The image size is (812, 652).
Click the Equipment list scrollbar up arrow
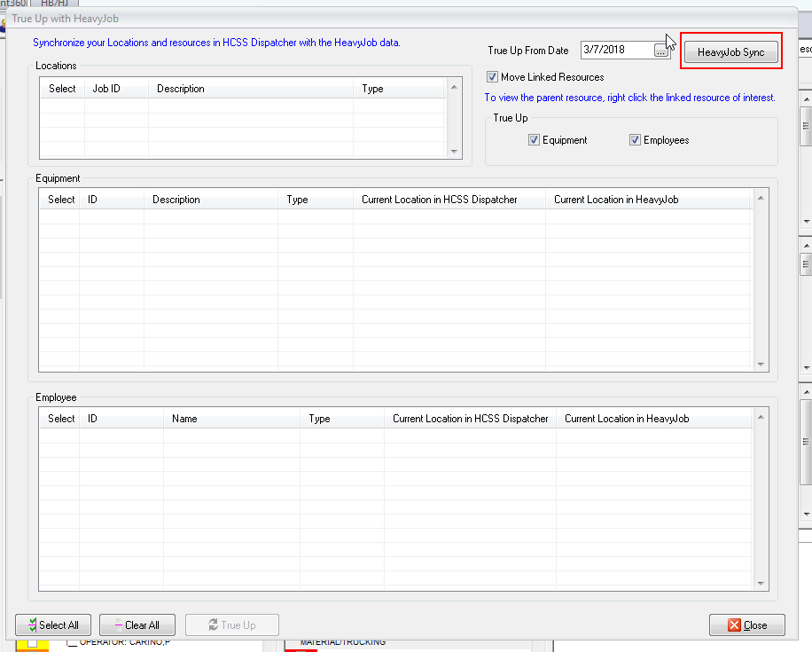click(761, 199)
